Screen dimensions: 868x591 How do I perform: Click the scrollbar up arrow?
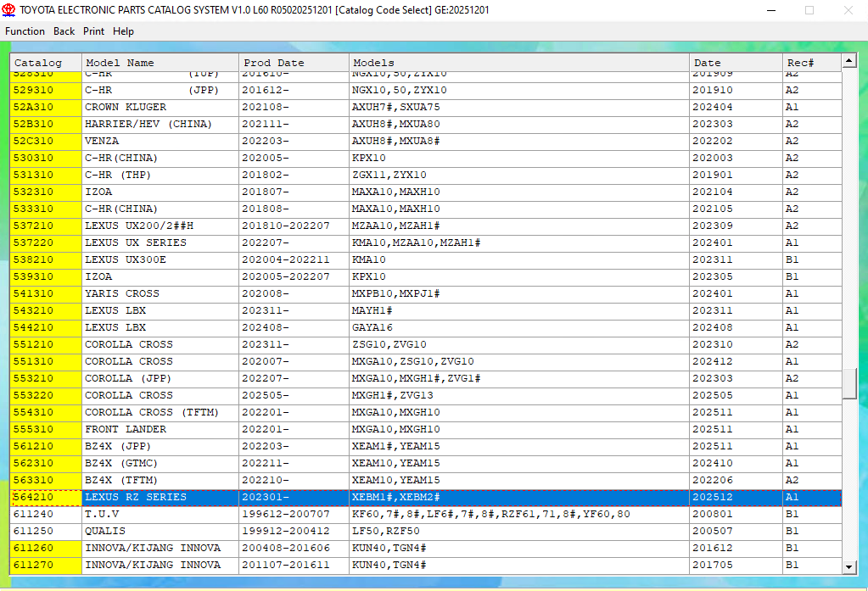coord(849,61)
